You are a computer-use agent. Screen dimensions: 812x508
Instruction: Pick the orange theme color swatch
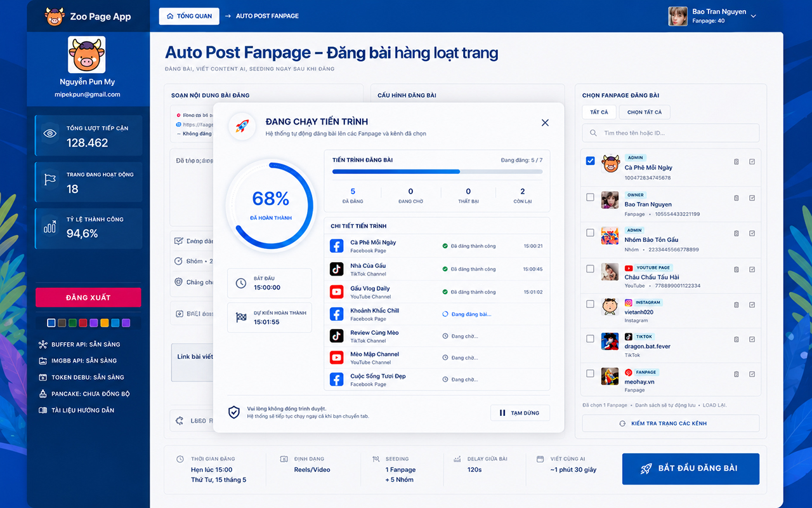pyautogui.click(x=105, y=323)
